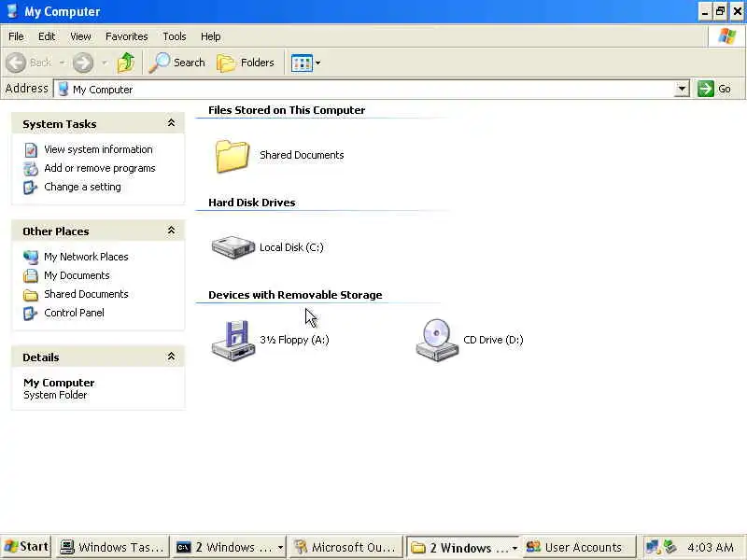This screenshot has height=560, width=747.
Task: Click the Local Disk (C:) label
Action: 291,247
